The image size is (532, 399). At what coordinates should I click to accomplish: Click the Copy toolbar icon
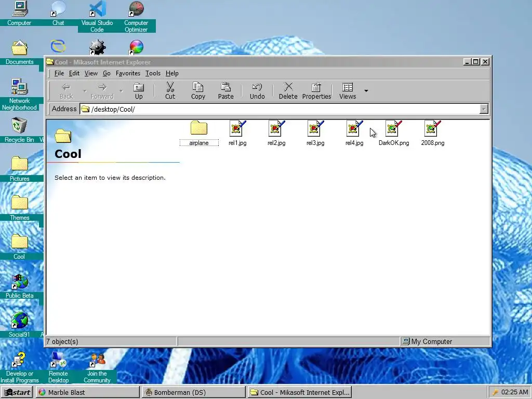[x=198, y=87]
